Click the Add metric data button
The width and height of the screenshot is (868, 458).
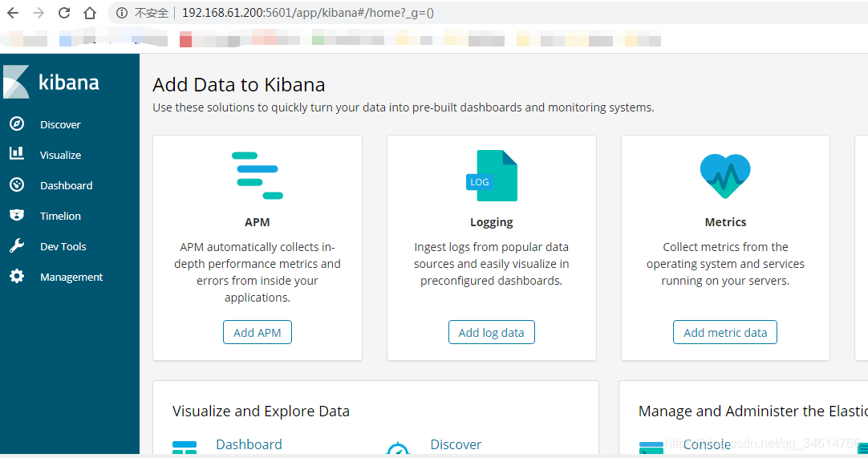click(x=725, y=332)
